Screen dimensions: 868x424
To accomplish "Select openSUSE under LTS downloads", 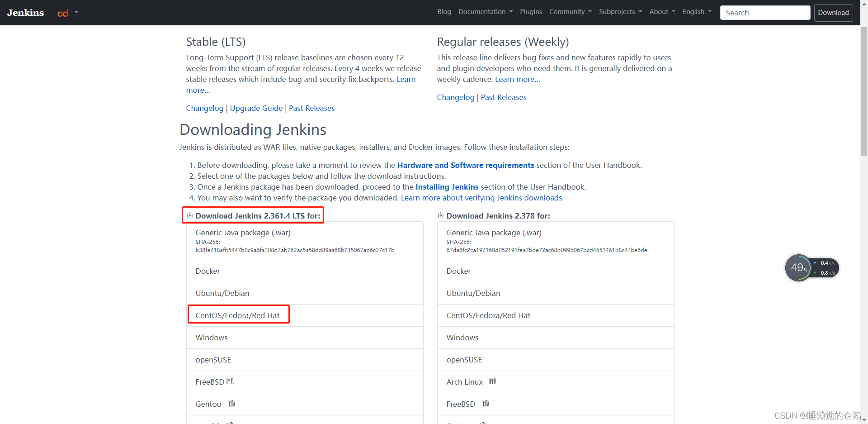I will [305, 360].
